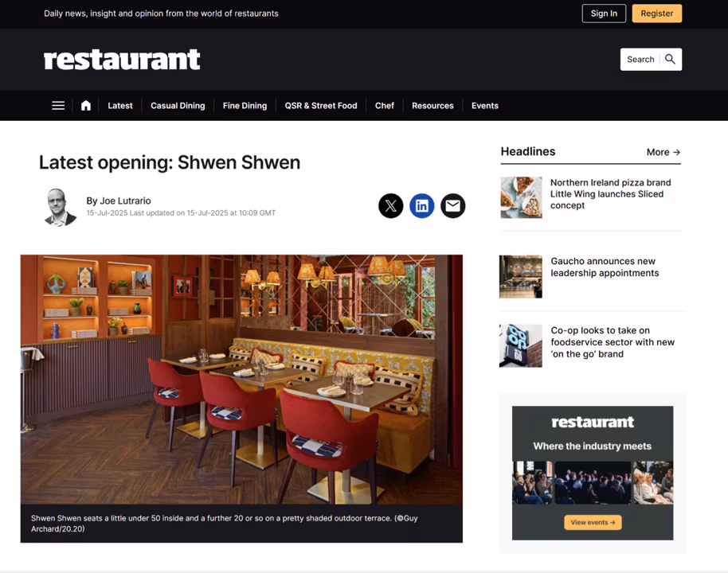
Task: Open the hamburger menu icon
Action: (58, 106)
